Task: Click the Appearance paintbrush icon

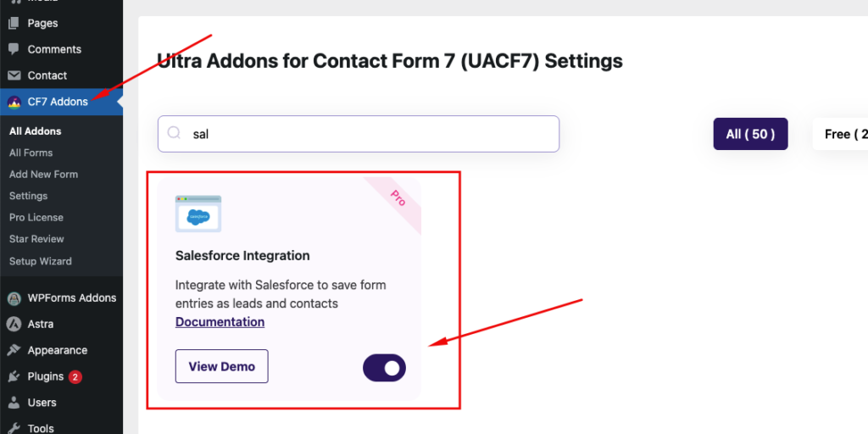Action: coord(14,350)
